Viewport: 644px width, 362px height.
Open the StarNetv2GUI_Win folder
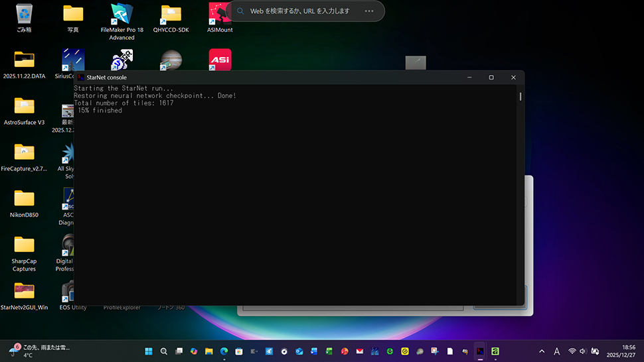25,291
